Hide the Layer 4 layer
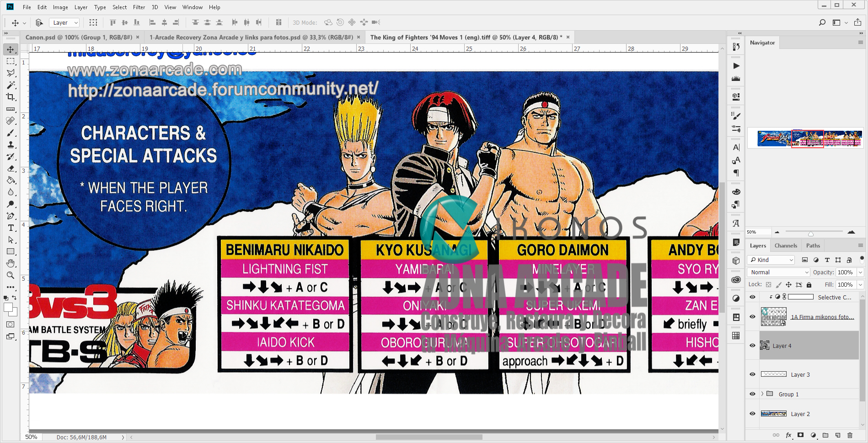Screen dimensions: 868x443 [x=752, y=346]
